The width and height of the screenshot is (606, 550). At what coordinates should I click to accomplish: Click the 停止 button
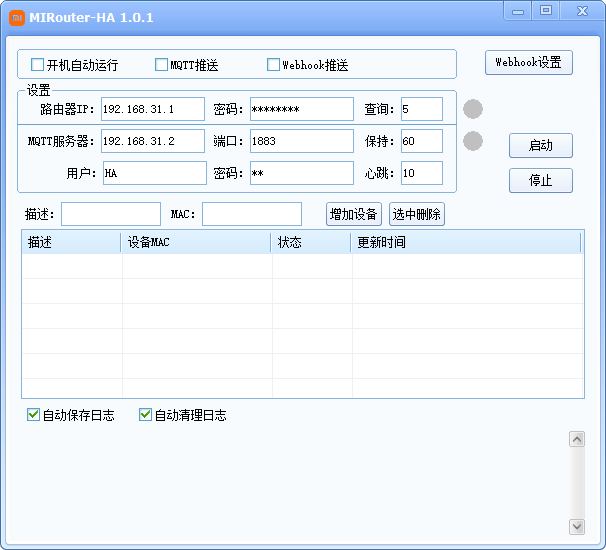pos(541,180)
